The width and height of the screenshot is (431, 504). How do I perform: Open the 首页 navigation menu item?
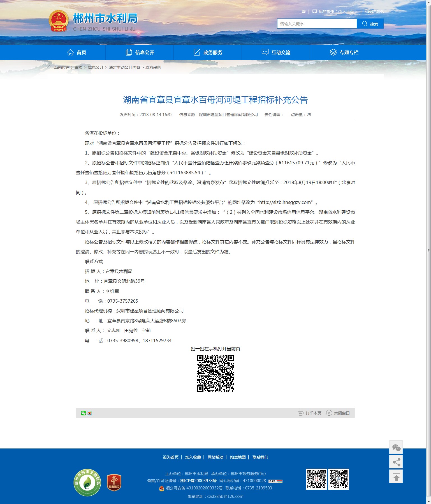pyautogui.click(x=77, y=52)
